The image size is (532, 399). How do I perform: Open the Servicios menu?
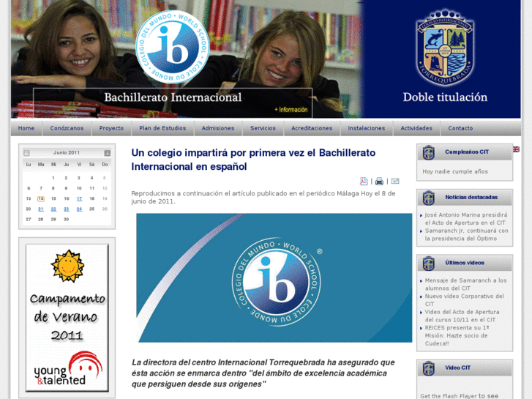click(263, 128)
